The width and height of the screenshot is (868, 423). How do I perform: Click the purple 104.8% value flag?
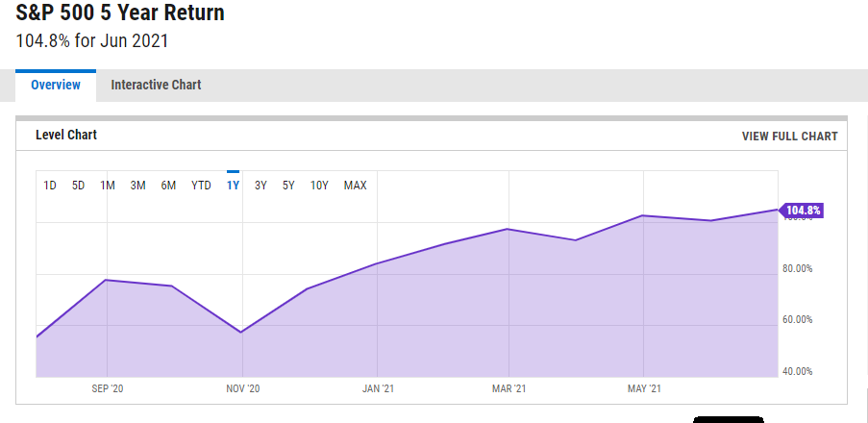point(802,211)
